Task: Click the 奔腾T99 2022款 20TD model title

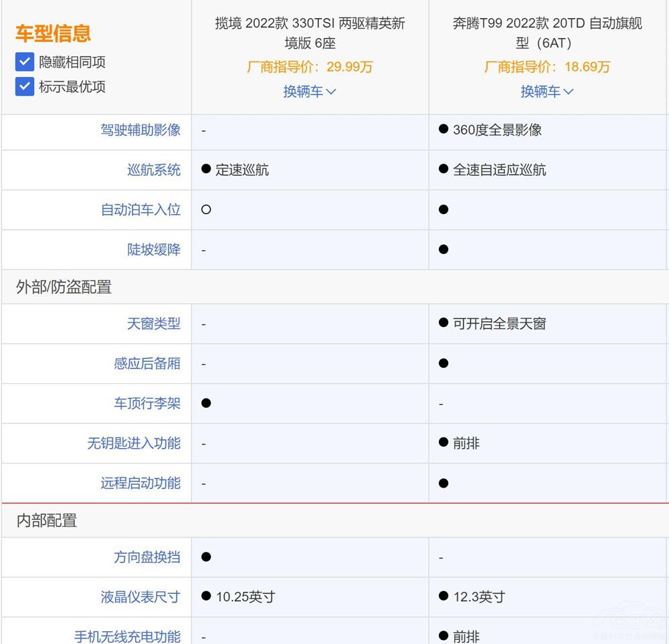Action: pyautogui.click(x=547, y=33)
